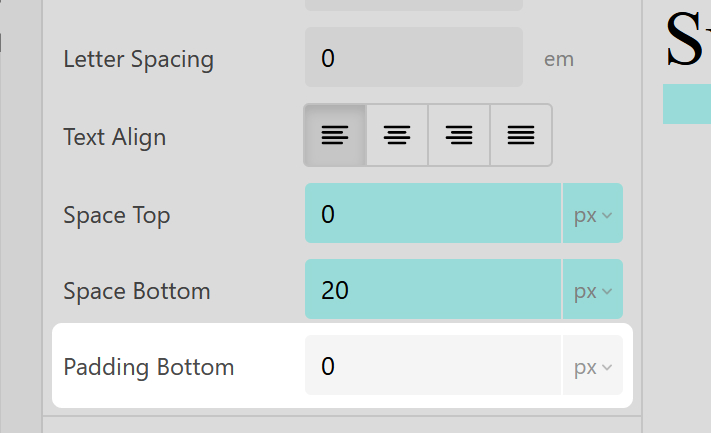Click the Letter Spacing value field
711x433 pixels.
point(413,58)
